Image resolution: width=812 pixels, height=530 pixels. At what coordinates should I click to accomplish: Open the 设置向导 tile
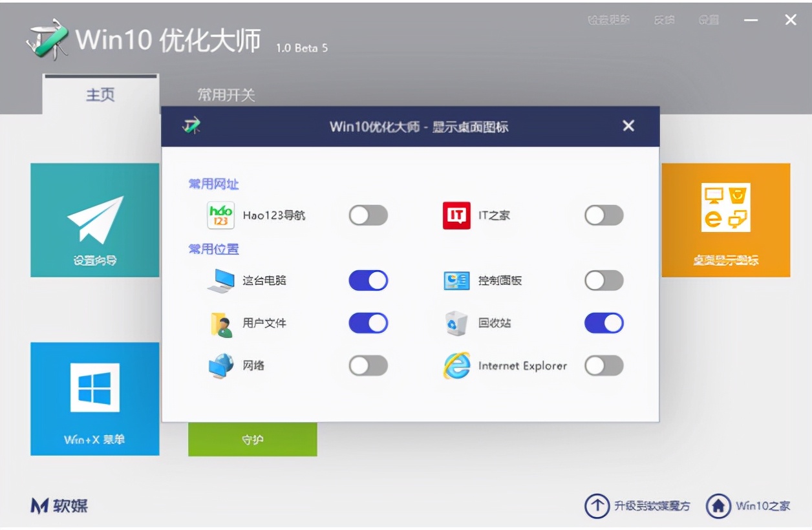coord(94,220)
